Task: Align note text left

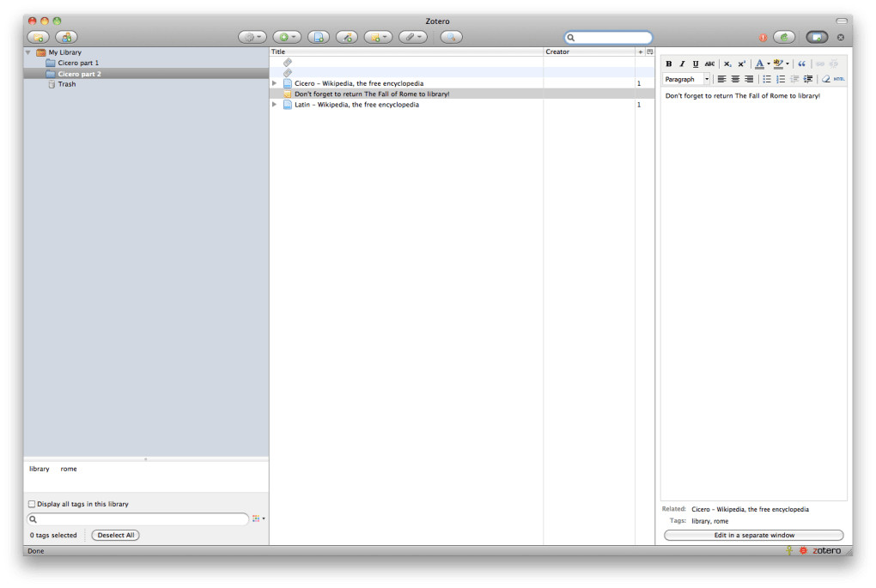Action: pyautogui.click(x=721, y=79)
